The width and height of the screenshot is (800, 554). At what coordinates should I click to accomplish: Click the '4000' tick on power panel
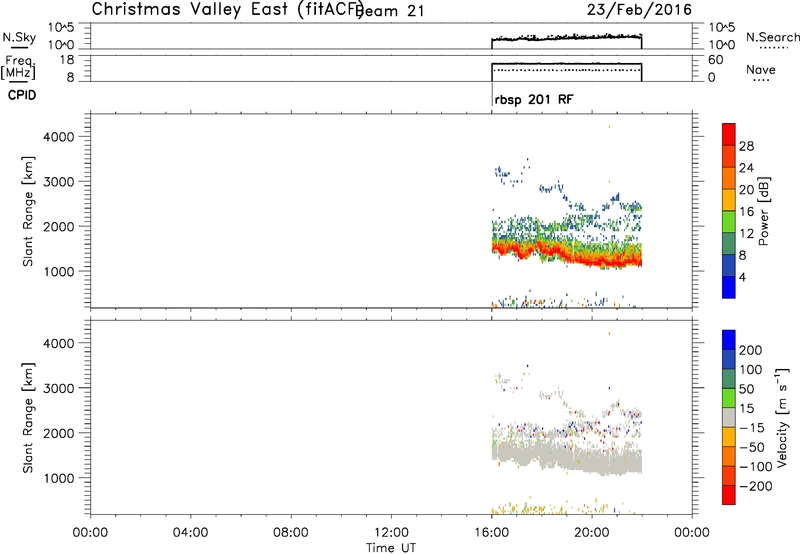pos(59,137)
